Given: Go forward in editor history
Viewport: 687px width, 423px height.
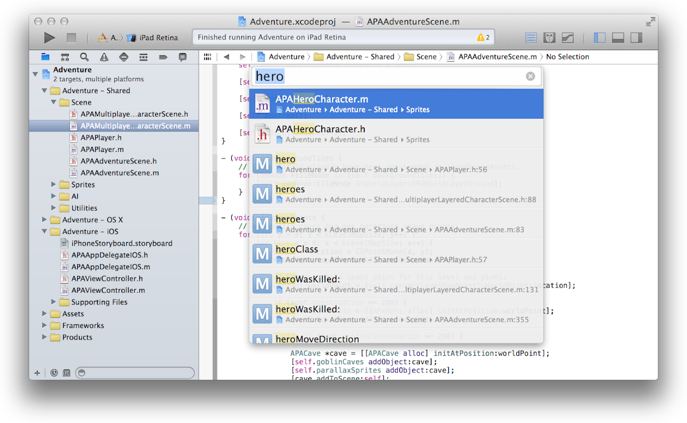Looking at the screenshot, I should point(242,57).
